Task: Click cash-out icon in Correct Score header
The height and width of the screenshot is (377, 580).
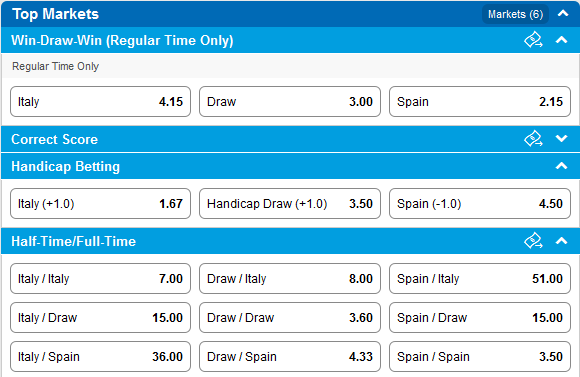Action: click(533, 139)
